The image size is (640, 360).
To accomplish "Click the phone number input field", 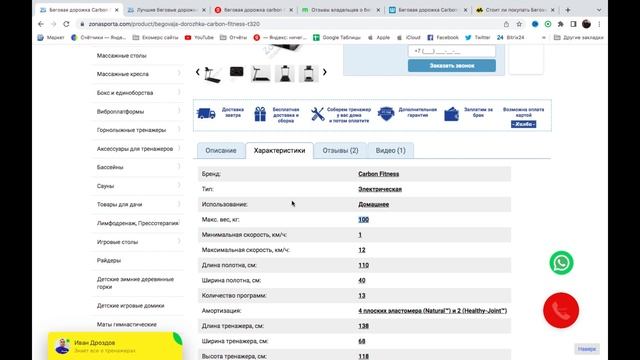I will pyautogui.click(x=451, y=51).
